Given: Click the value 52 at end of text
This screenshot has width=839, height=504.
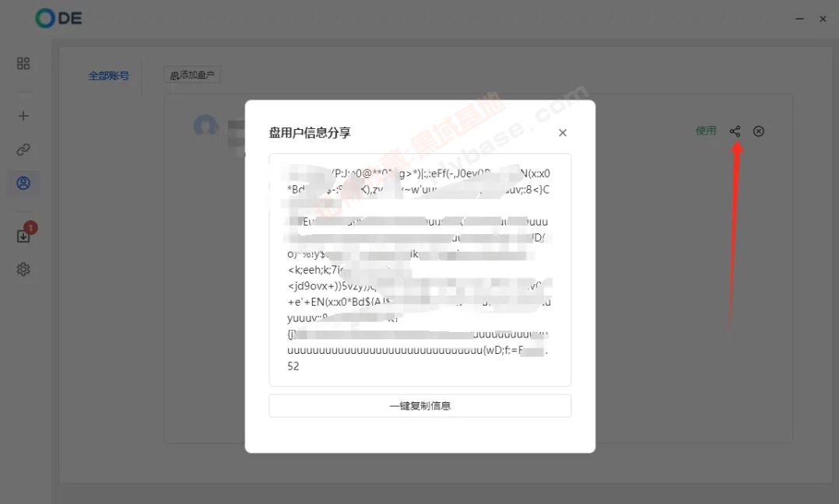Looking at the screenshot, I should (293, 366).
